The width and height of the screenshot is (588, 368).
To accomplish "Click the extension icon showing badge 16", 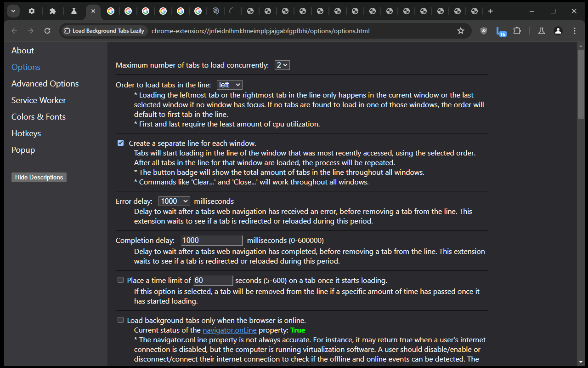I will (x=500, y=31).
